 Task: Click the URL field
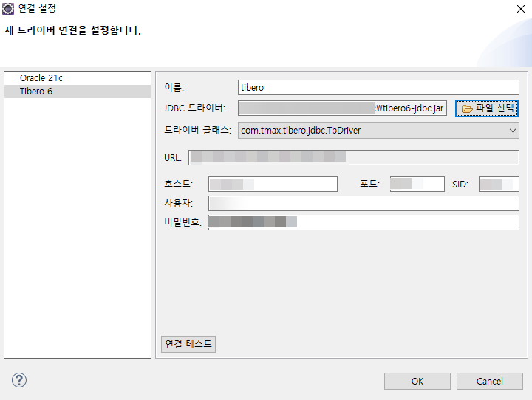tap(353, 158)
